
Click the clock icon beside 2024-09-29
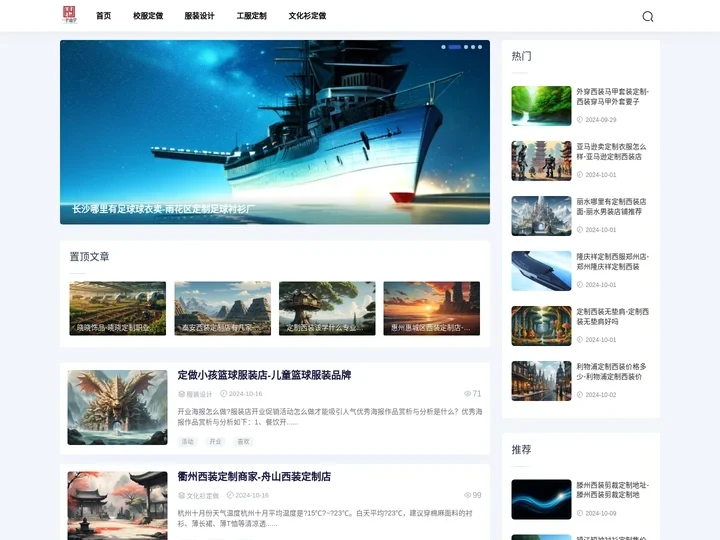[x=580, y=120]
